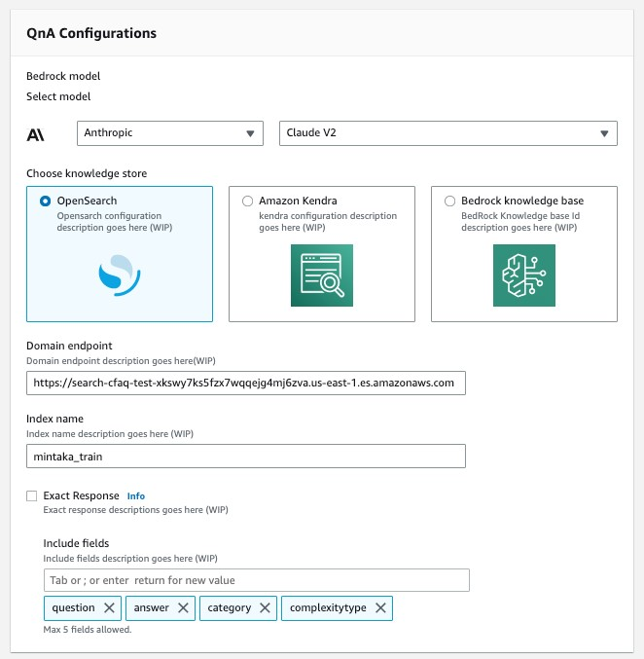
Task: Click the Anthropic logo icon
Action: pyautogui.click(x=35, y=134)
